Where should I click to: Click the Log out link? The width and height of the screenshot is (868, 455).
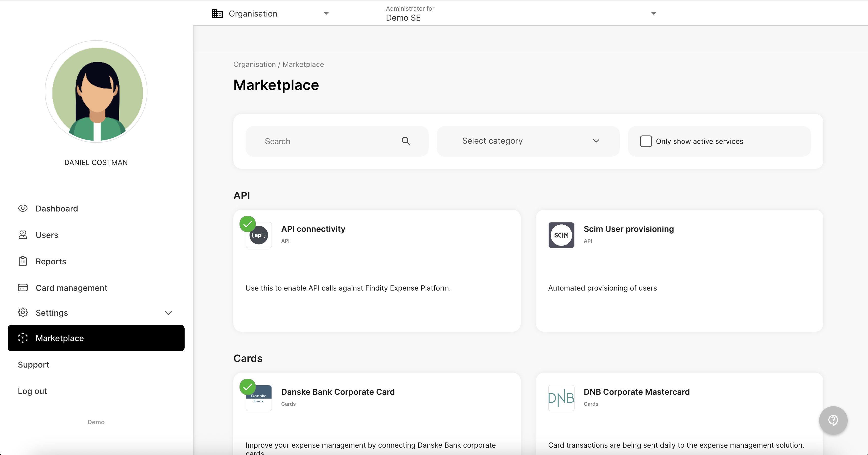tap(32, 391)
